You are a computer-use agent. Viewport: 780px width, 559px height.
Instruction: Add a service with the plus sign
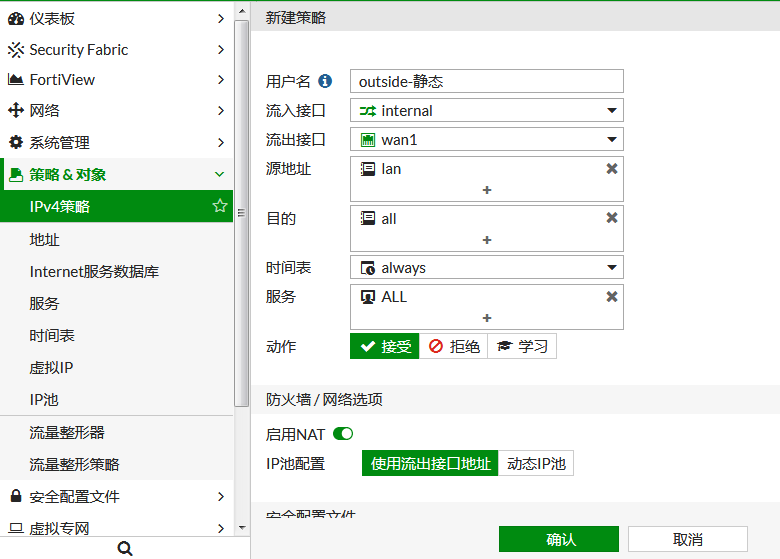487,318
